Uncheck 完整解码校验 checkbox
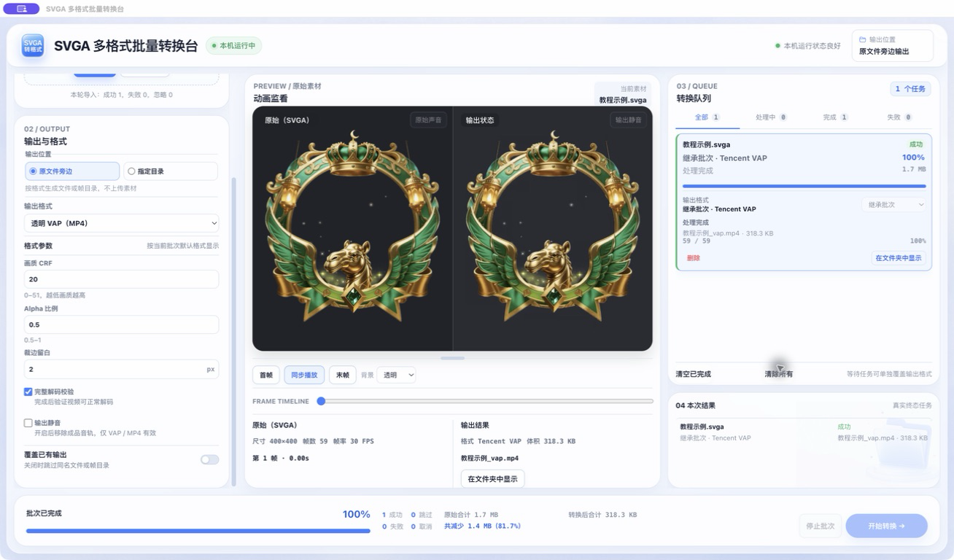 pos(28,392)
